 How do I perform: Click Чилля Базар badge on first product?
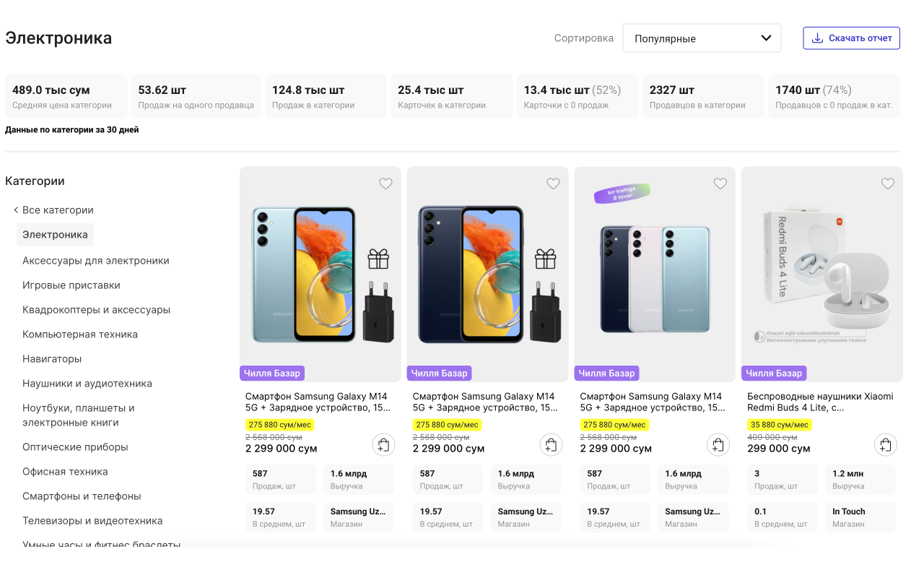pyautogui.click(x=272, y=374)
